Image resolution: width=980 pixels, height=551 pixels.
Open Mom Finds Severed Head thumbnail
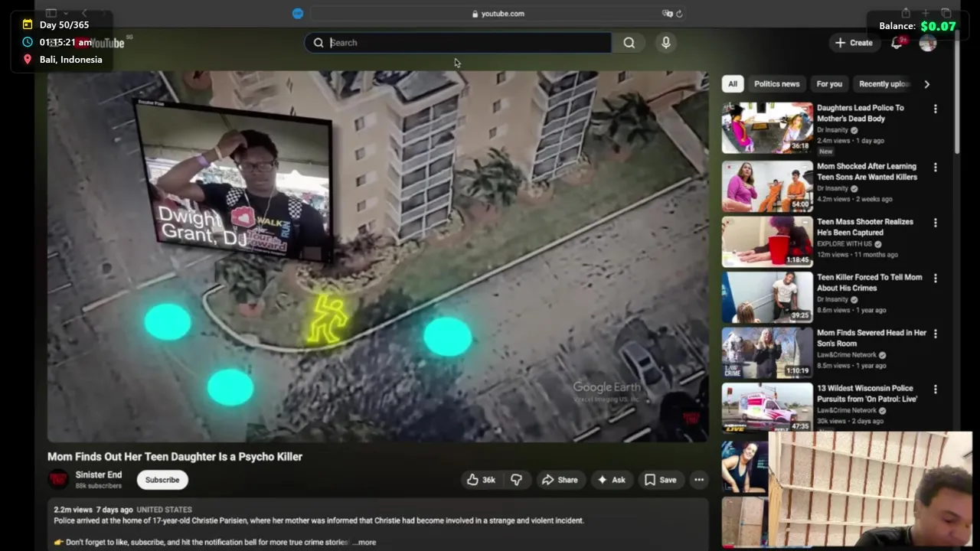(x=767, y=353)
